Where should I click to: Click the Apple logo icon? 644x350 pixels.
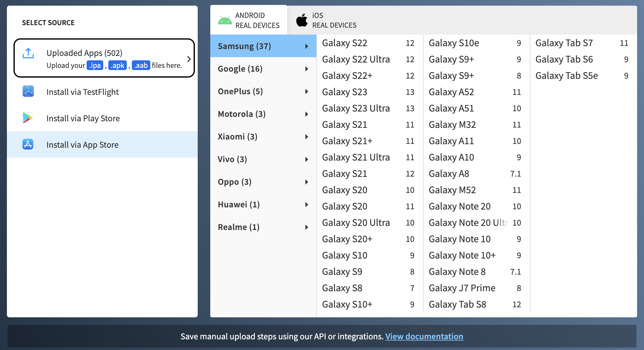(302, 20)
